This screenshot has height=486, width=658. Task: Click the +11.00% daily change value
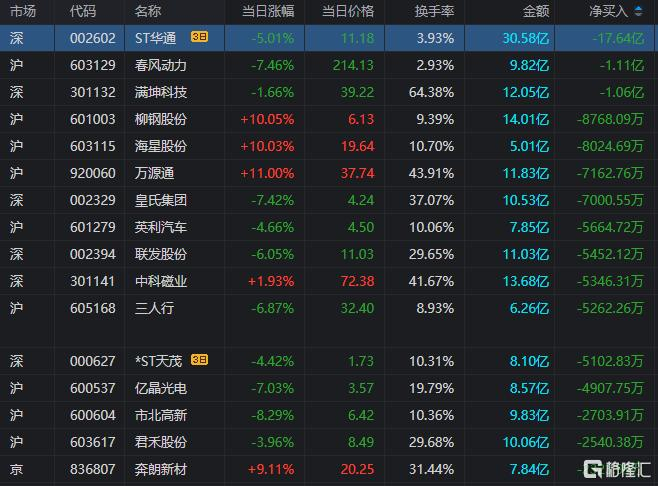(x=267, y=173)
